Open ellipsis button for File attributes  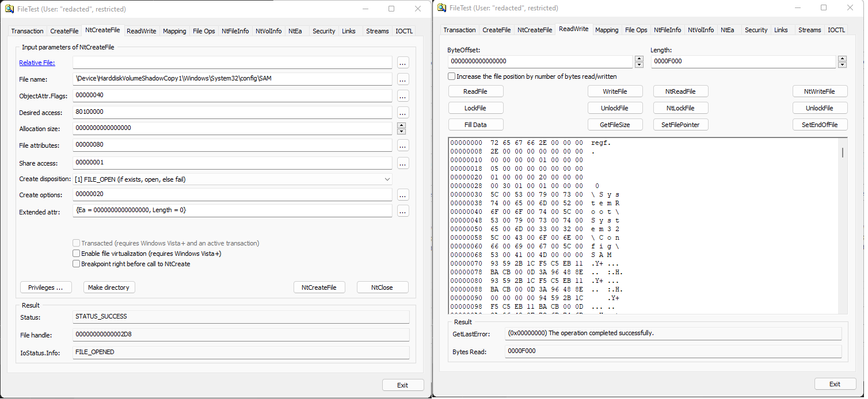pos(403,145)
